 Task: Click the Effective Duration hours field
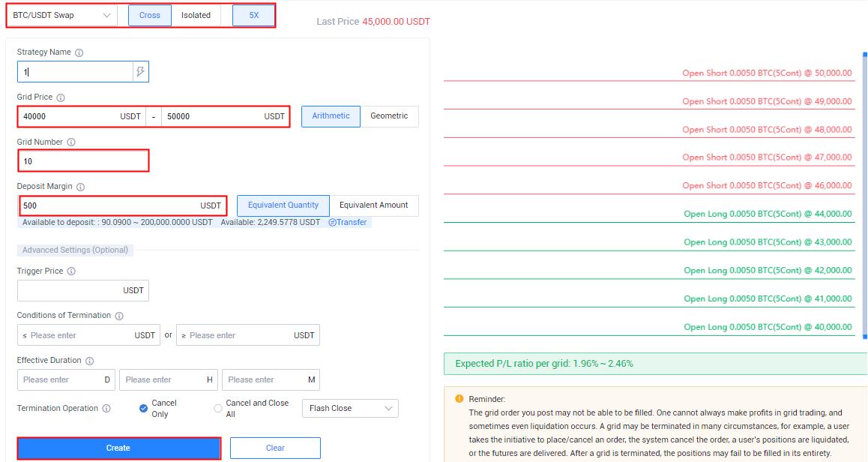click(x=169, y=380)
